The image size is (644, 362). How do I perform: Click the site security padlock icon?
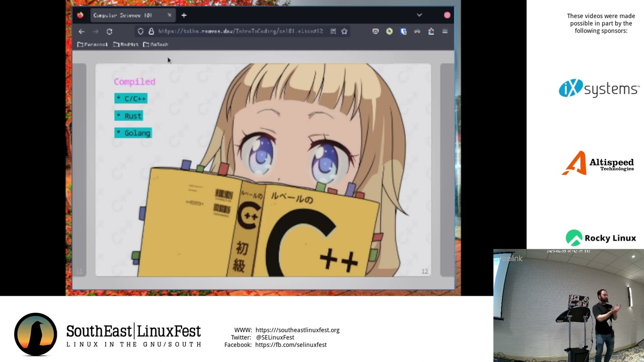pos(151,31)
